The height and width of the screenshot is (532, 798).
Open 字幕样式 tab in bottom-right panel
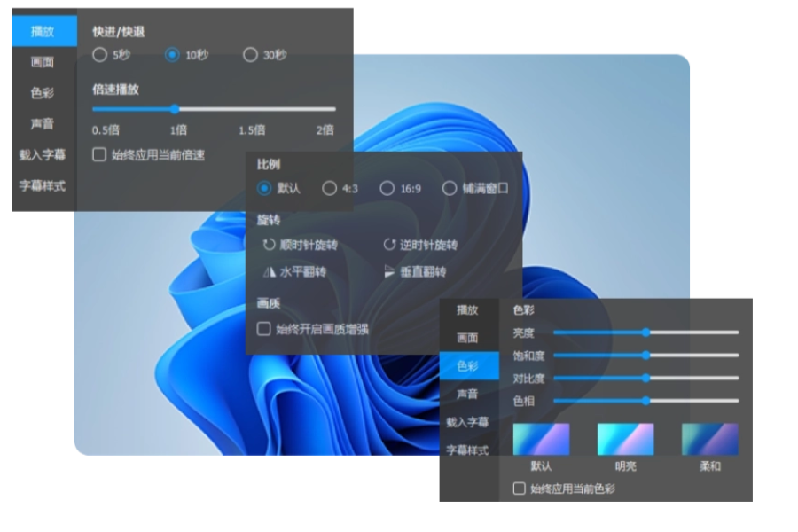tap(467, 450)
